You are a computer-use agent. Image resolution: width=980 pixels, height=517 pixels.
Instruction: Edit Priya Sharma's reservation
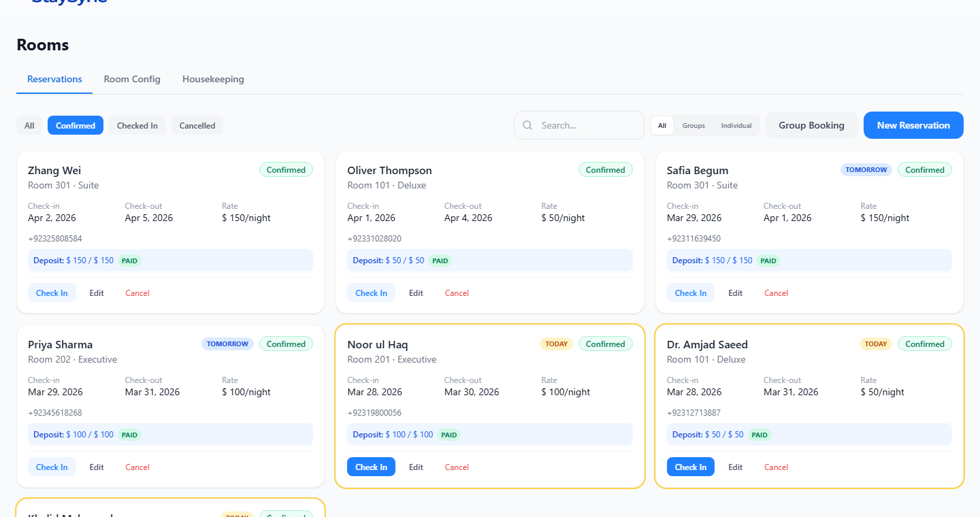(97, 467)
